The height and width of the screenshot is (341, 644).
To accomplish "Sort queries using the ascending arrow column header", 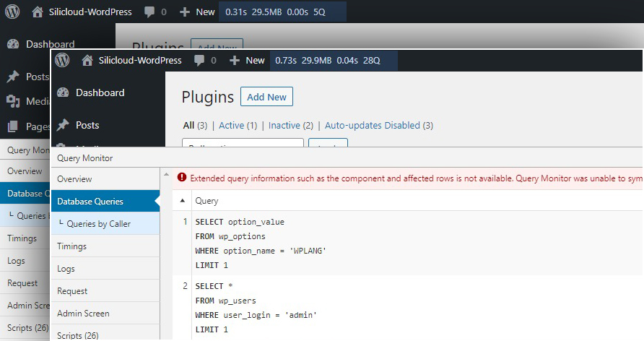I will point(183,201).
